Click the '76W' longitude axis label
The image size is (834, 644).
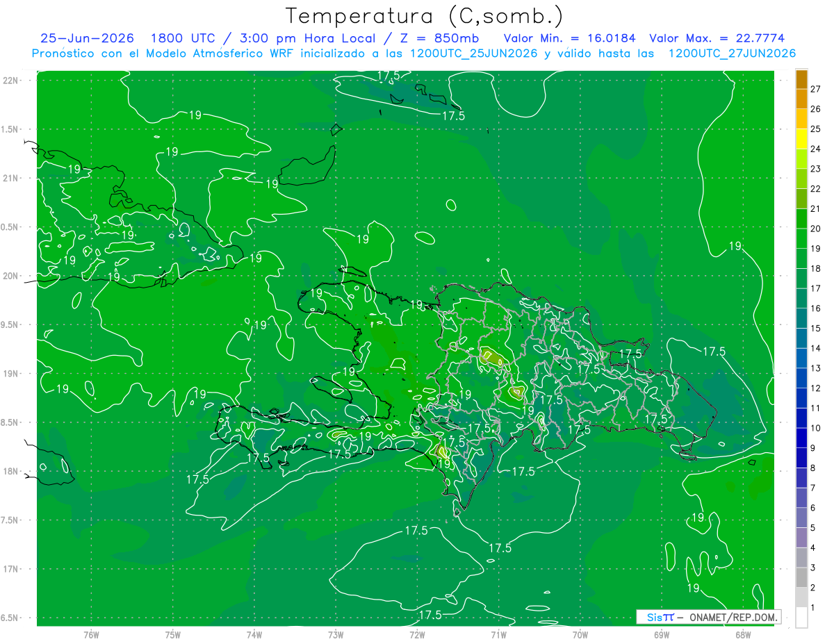(x=91, y=634)
